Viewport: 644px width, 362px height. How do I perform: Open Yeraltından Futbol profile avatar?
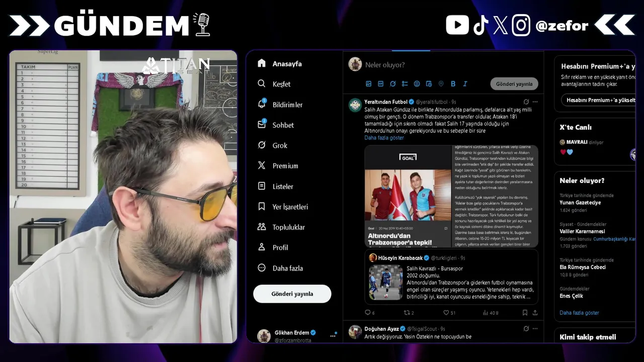[355, 105]
